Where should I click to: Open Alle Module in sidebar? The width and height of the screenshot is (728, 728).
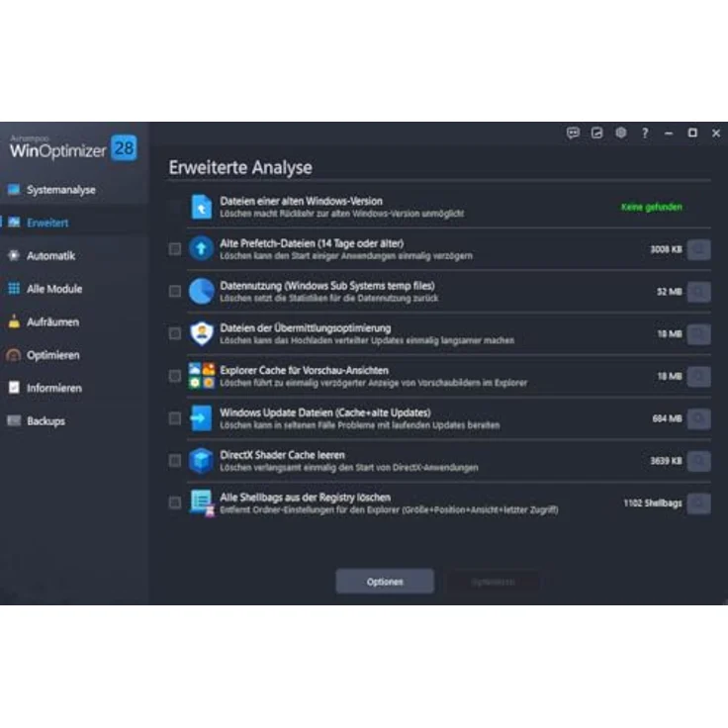74,289
